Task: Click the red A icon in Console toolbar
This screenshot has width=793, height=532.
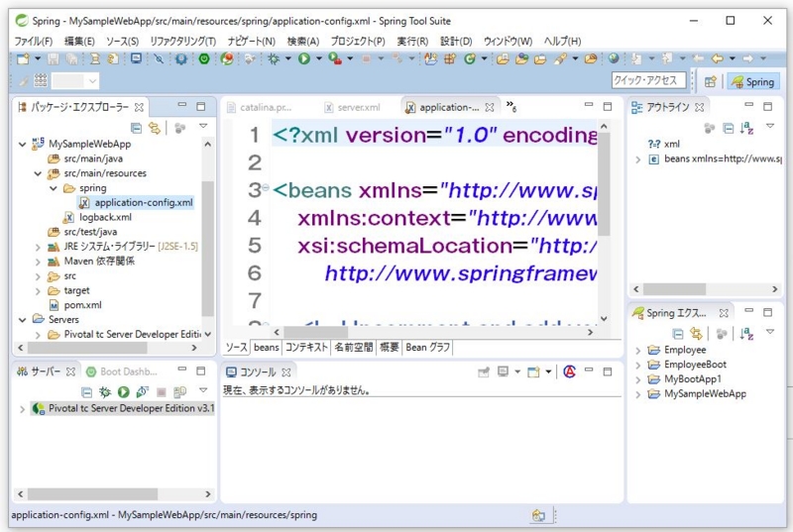Action: pos(569,372)
